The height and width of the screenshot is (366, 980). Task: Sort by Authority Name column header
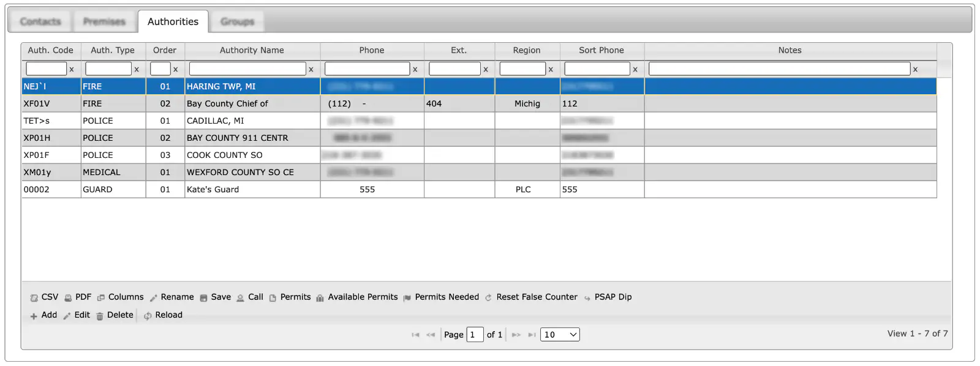pyautogui.click(x=252, y=50)
